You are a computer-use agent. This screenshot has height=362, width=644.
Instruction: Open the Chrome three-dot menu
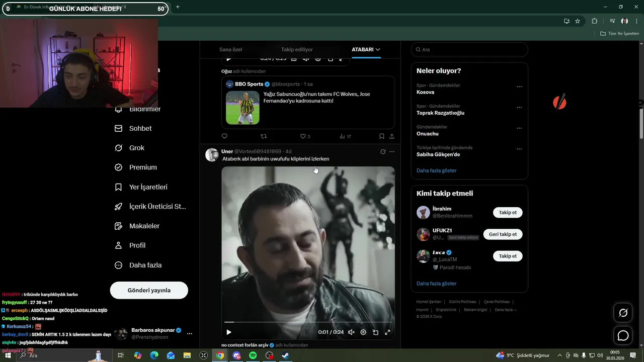pyautogui.click(x=636, y=21)
